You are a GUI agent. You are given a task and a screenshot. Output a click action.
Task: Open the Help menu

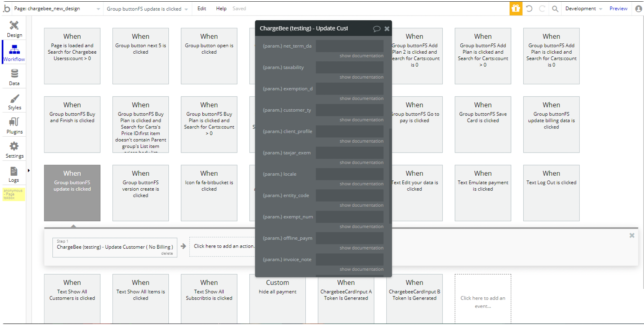[221, 9]
